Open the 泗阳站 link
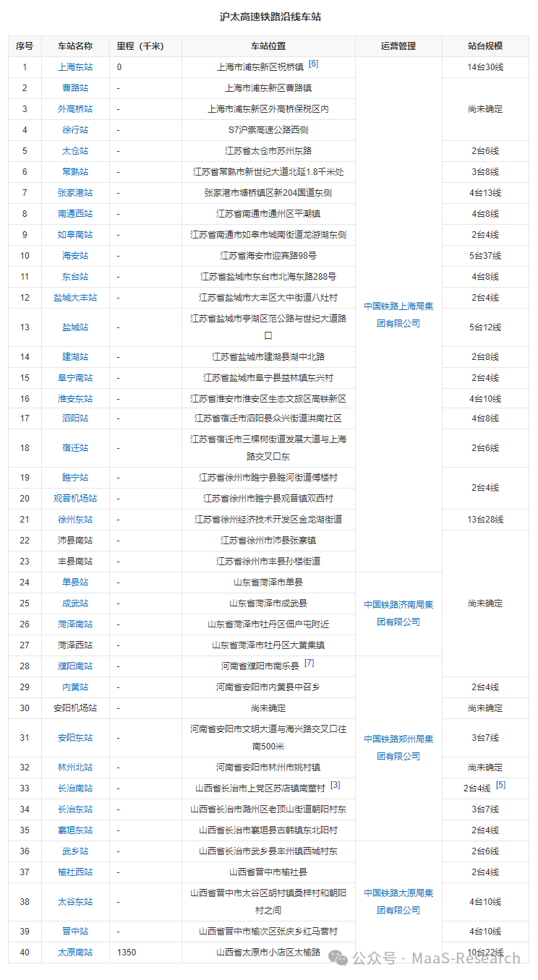The image size is (538, 980). point(75,418)
